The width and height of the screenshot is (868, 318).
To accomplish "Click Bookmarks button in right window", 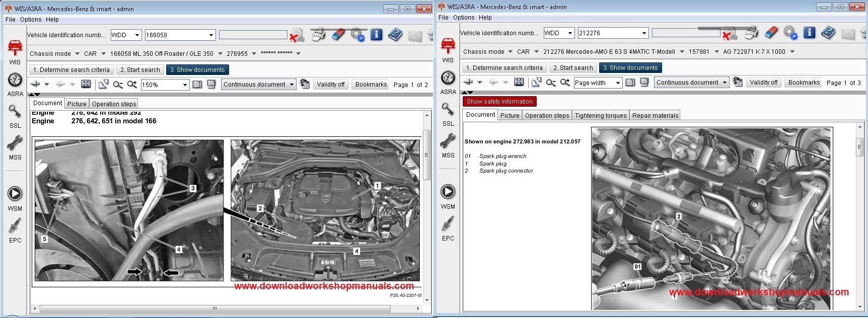I will 804,83.
